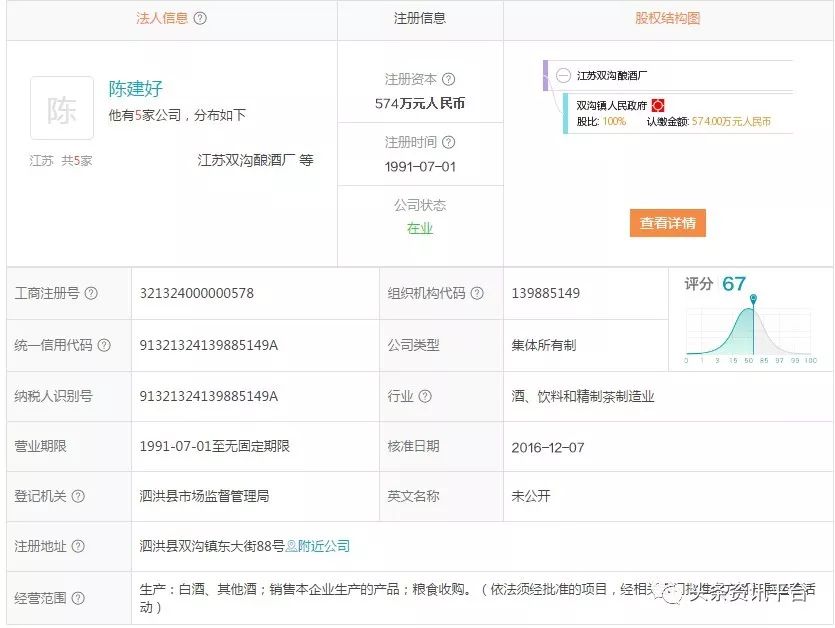Switch to the 股权结构图 header tab
835x628 pixels.
coord(667,19)
